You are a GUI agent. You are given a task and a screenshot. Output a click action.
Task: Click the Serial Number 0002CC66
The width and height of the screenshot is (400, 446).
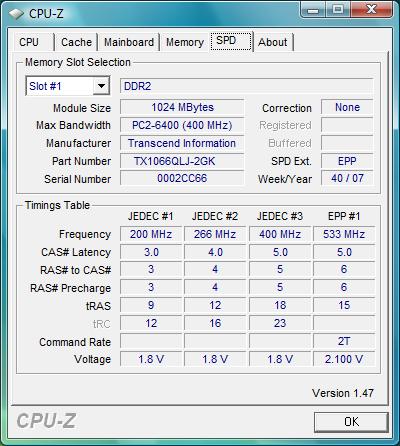point(182,178)
